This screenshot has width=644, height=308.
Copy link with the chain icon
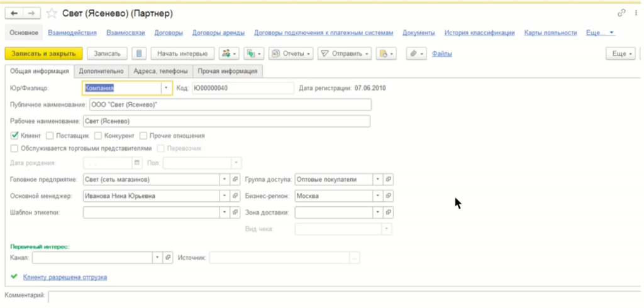[622, 13]
